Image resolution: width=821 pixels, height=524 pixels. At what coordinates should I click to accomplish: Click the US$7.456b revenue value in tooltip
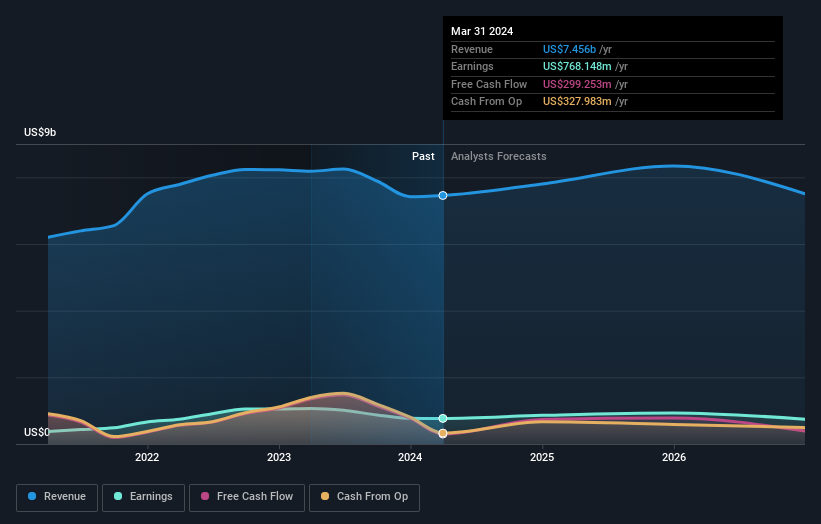pyautogui.click(x=569, y=49)
